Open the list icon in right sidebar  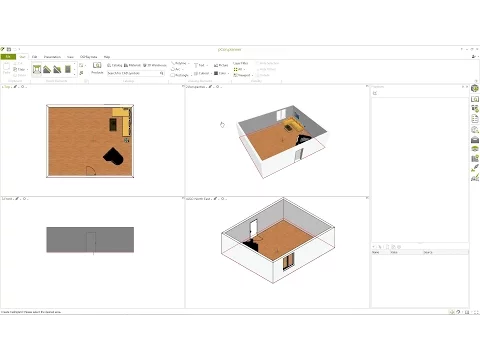pyautogui.click(x=475, y=119)
